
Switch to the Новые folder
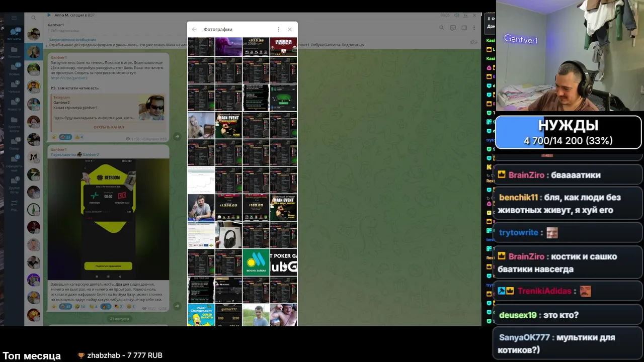(x=14, y=69)
